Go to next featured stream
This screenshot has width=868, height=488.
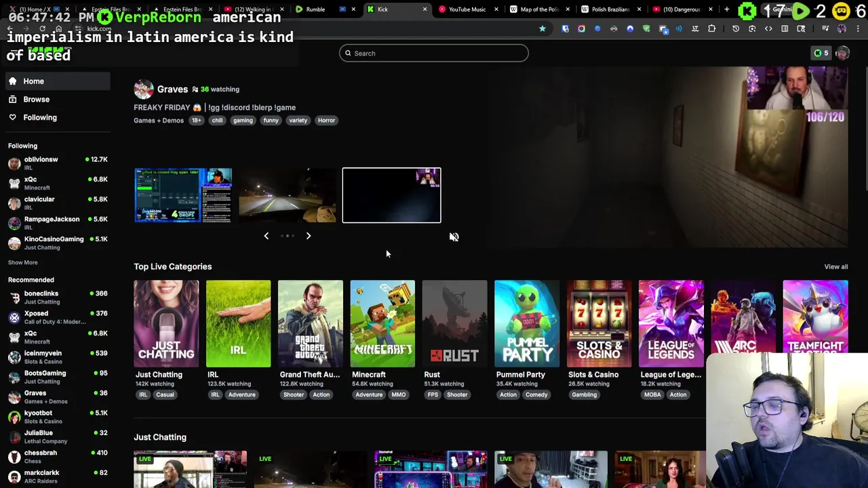[x=308, y=236]
